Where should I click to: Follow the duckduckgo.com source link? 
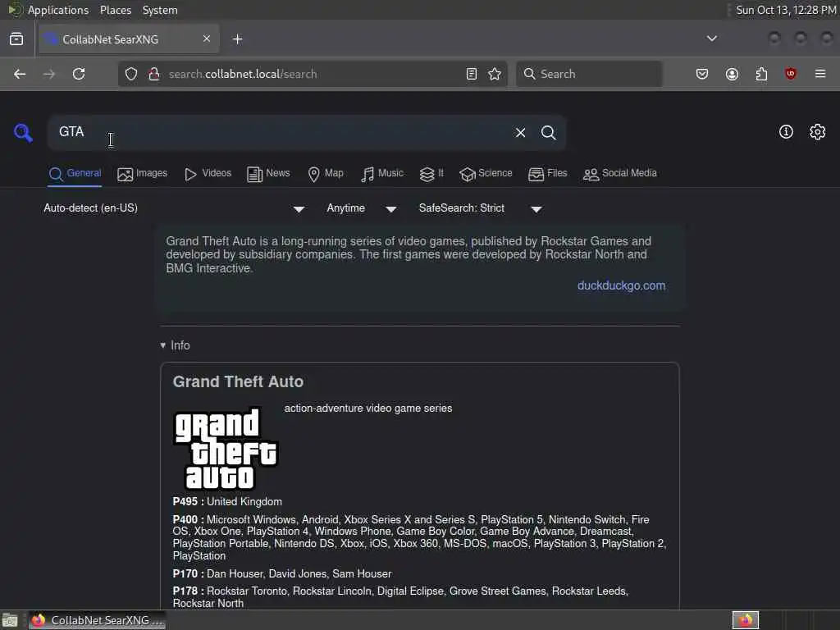click(622, 285)
